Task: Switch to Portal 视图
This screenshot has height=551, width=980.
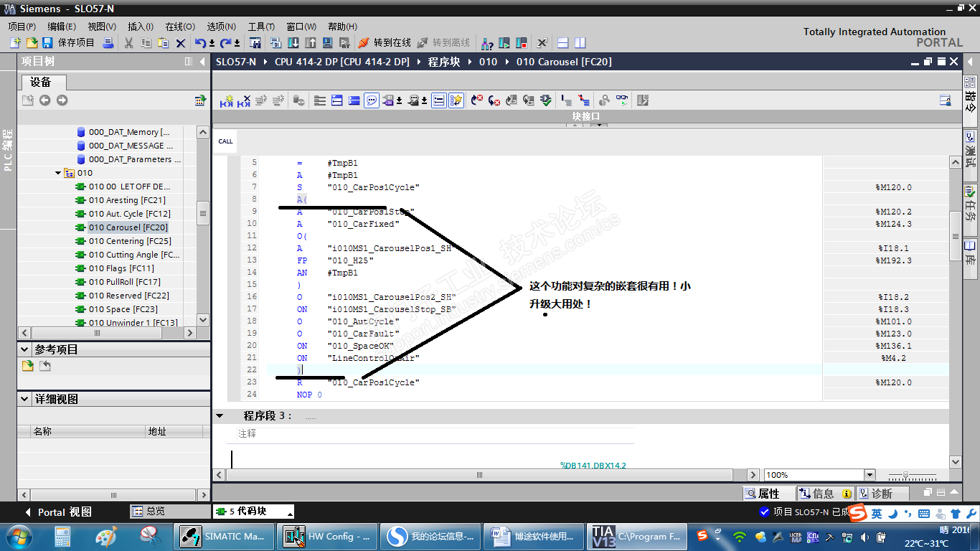Action: click(x=58, y=512)
